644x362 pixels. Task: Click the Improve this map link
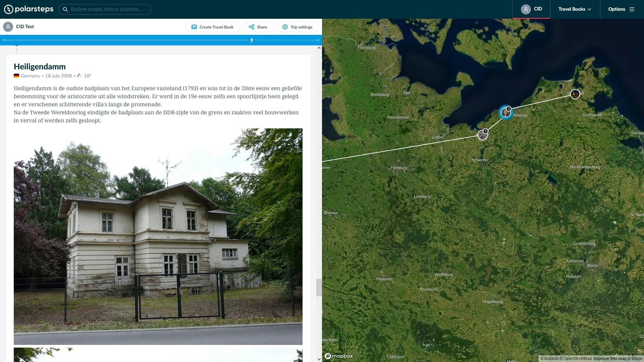coord(609,359)
